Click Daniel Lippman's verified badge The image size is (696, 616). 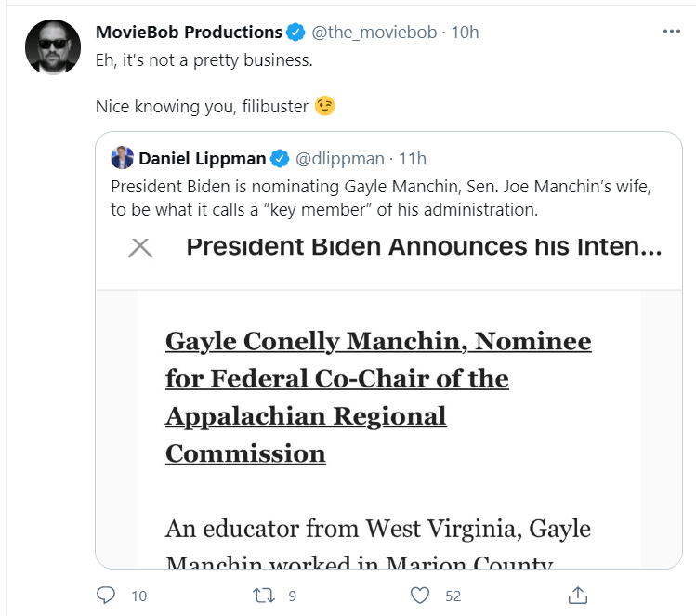pos(280,159)
